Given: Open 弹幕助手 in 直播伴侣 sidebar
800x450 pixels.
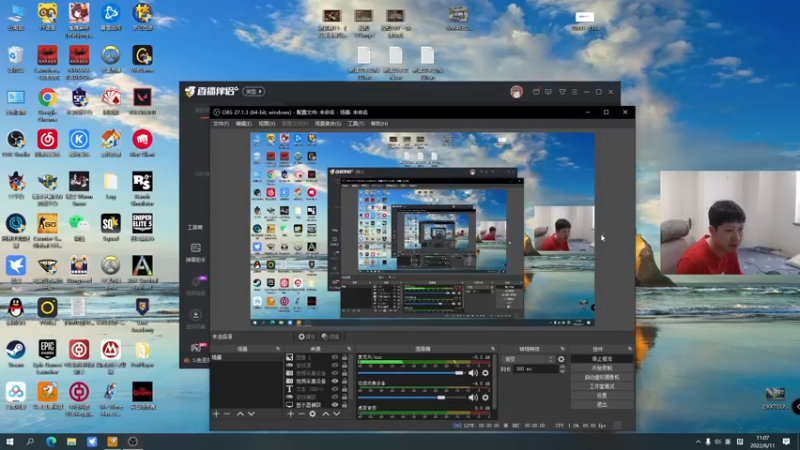Looking at the screenshot, I should [195, 253].
